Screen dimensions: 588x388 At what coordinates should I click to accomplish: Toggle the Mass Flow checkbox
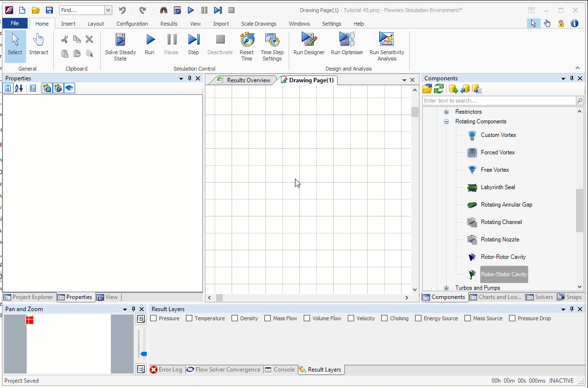[268, 318]
